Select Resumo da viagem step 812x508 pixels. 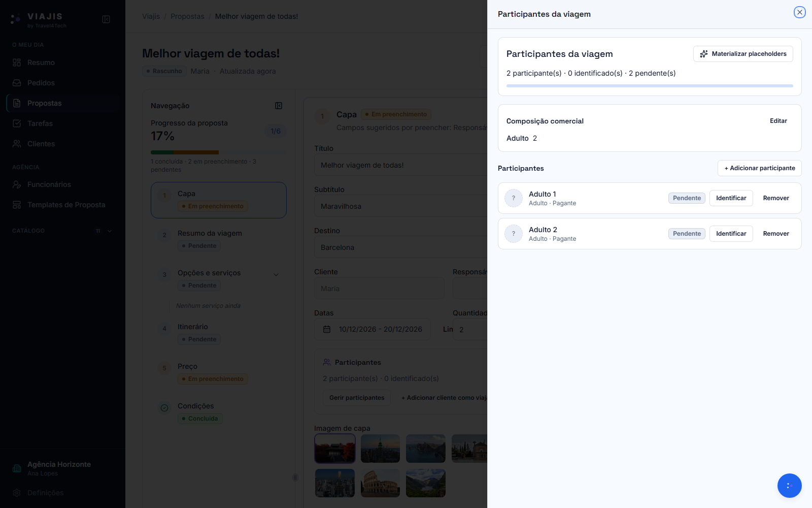(x=219, y=239)
